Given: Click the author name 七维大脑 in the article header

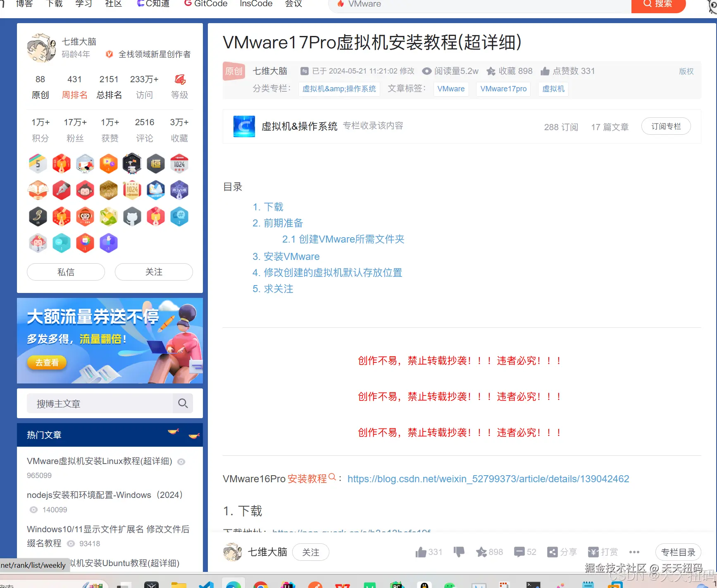Looking at the screenshot, I should pos(270,71).
